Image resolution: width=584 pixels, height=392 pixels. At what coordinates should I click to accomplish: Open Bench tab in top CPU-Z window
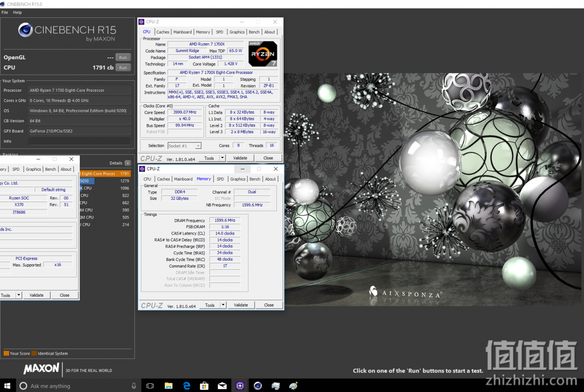point(254,32)
